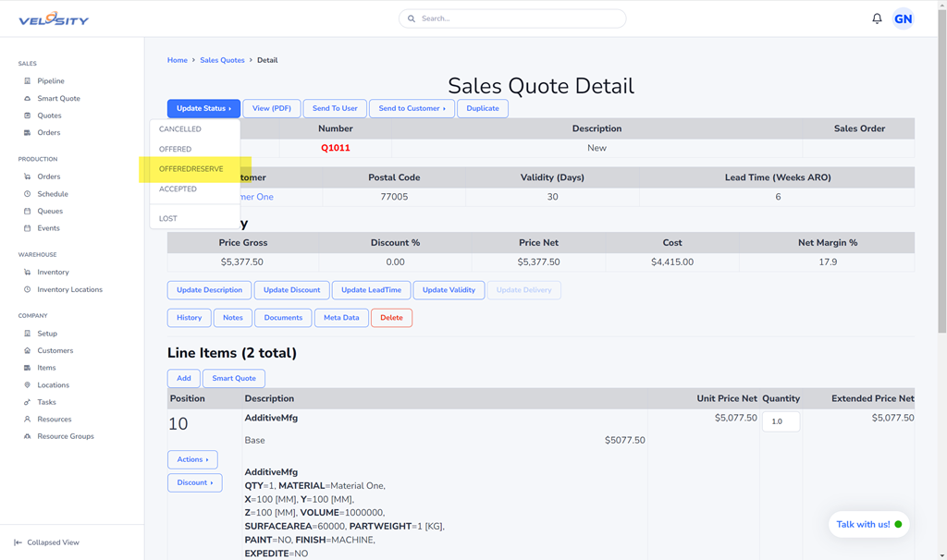Open Inventory Locations in the sidebar

pyautogui.click(x=69, y=289)
